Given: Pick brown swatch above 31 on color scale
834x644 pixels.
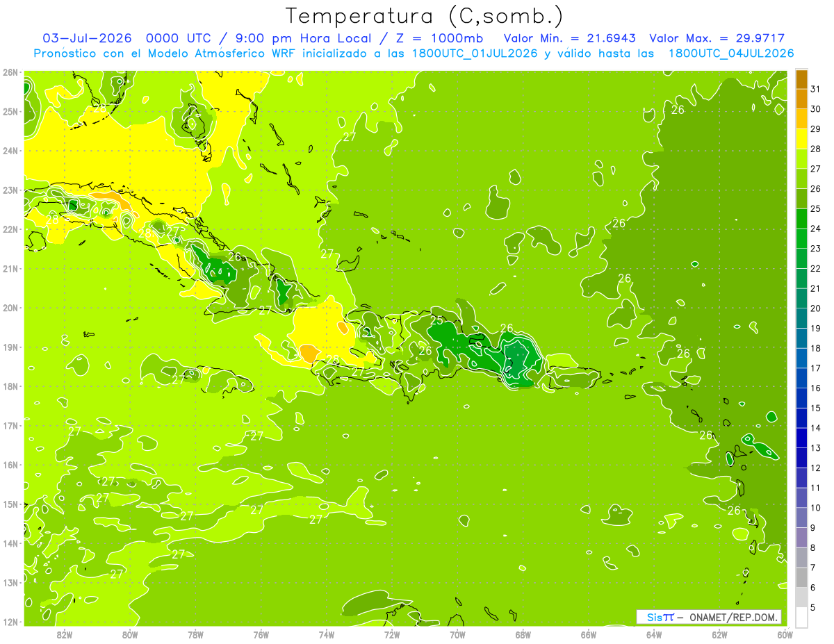Looking at the screenshot, I should coord(801,79).
